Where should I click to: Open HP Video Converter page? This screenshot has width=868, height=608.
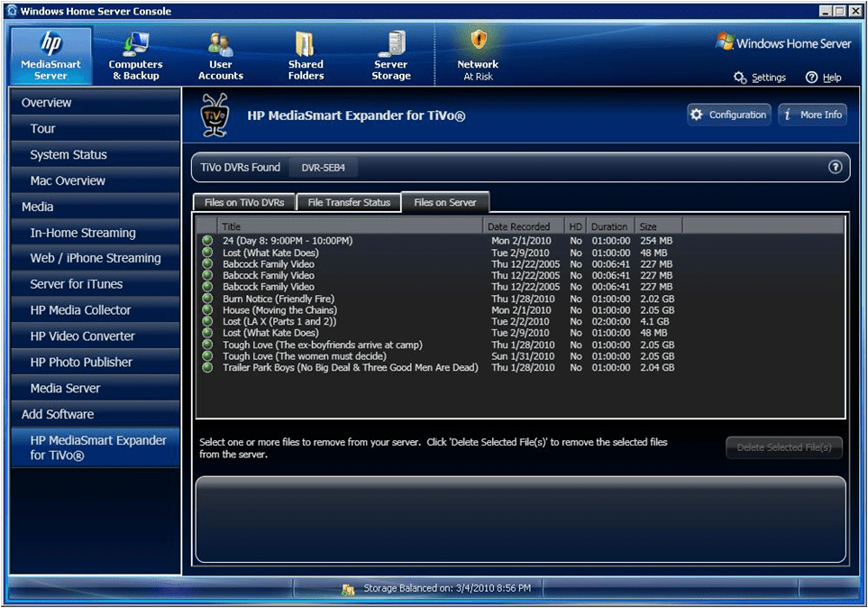pos(96,336)
